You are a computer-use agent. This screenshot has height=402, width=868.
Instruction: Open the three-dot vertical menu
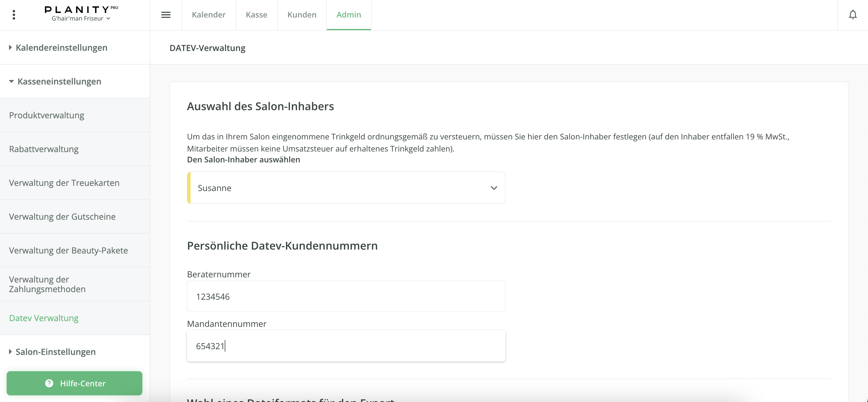14,15
